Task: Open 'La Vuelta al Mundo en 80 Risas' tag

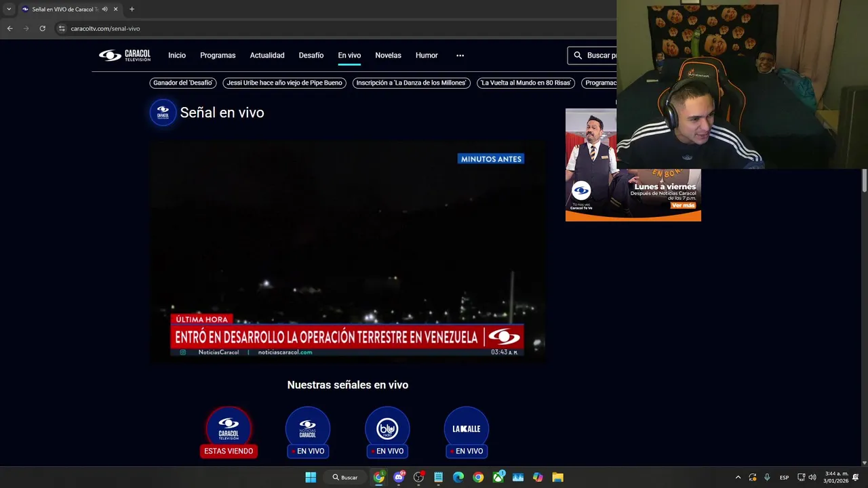Action: click(526, 83)
